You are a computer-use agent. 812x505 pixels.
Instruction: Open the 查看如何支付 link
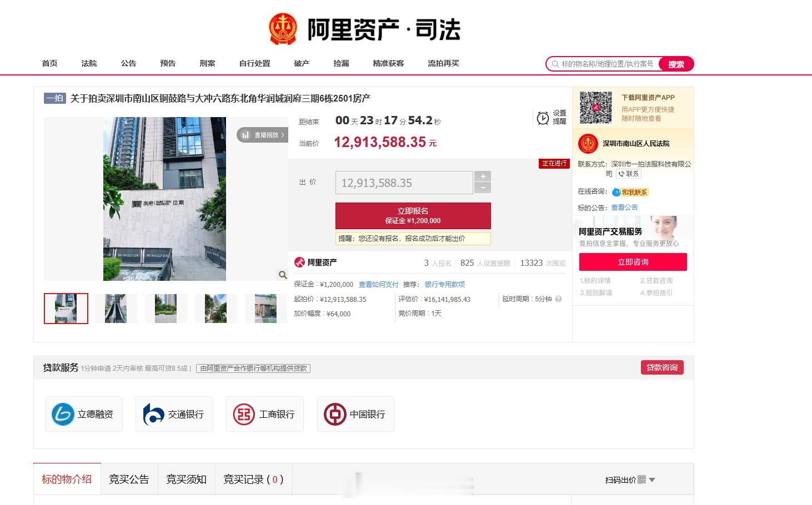379,284
